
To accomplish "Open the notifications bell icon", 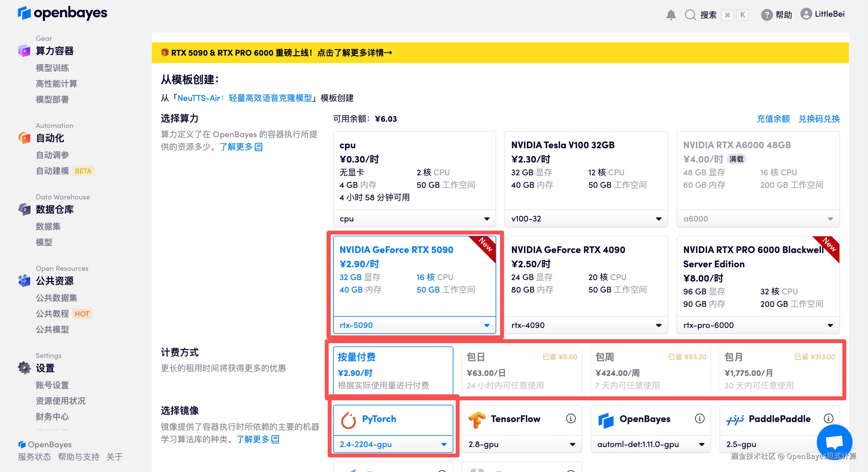I will click(x=671, y=15).
